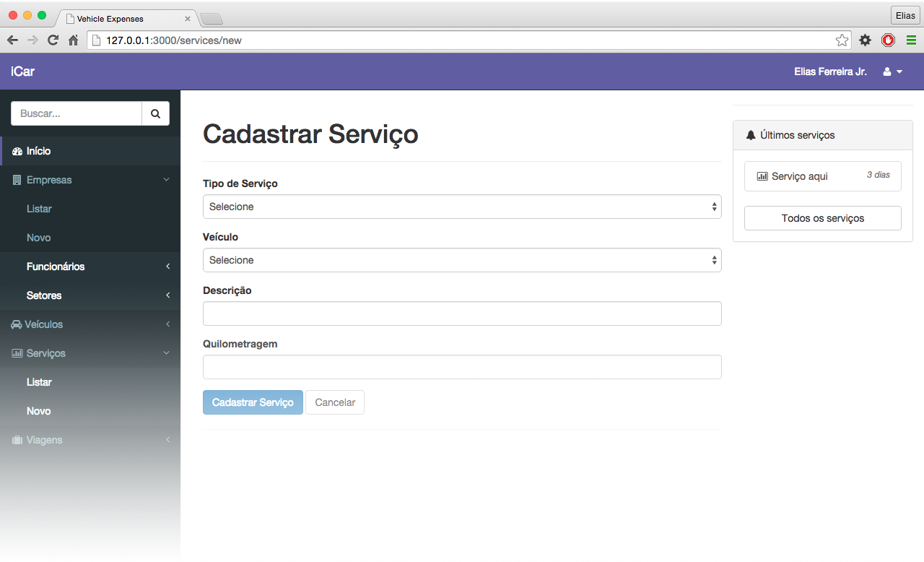Expand the Veículos menu arrow
This screenshot has height=562, width=924.
pyautogui.click(x=167, y=324)
